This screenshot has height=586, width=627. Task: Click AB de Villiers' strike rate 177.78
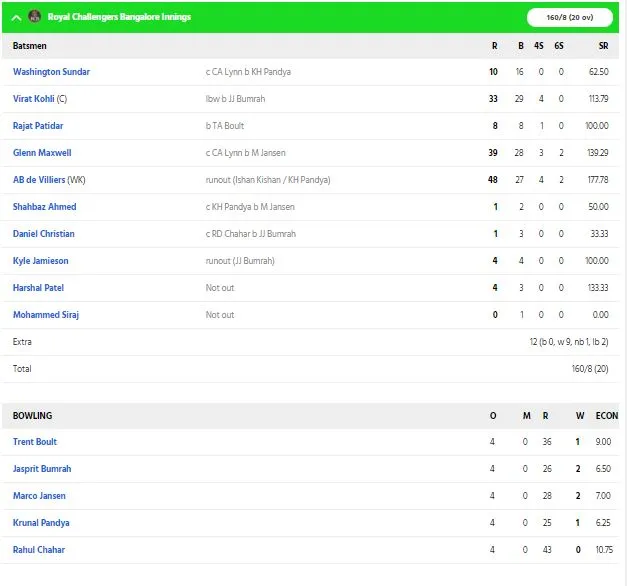click(x=598, y=180)
